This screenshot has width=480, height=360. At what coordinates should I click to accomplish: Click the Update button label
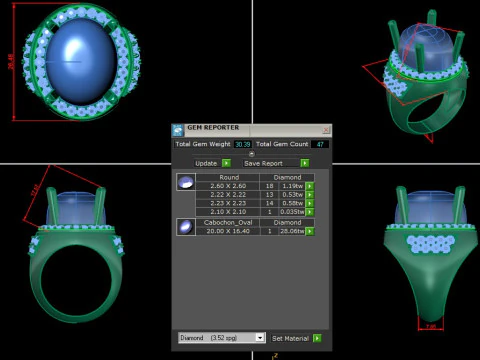pyautogui.click(x=206, y=163)
